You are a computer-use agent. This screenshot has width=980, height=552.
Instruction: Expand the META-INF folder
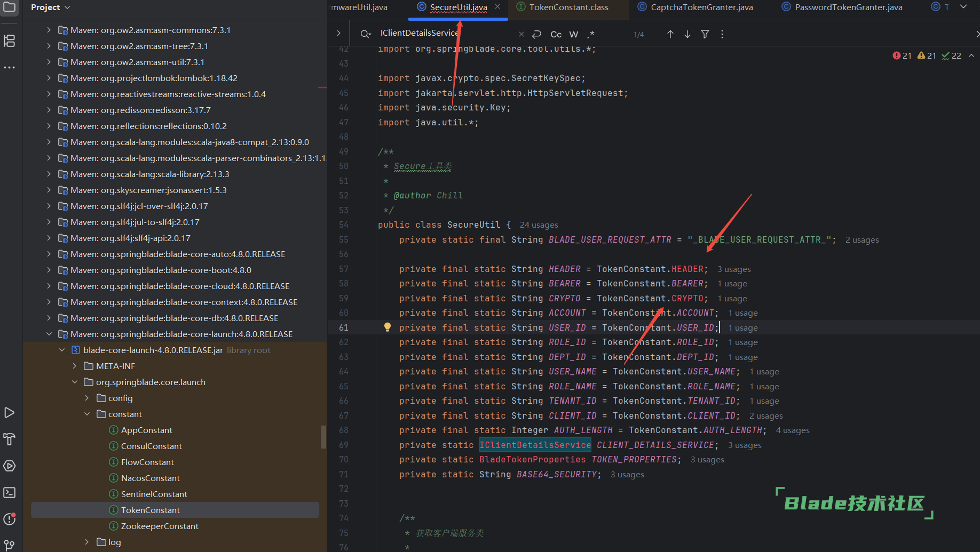click(75, 366)
